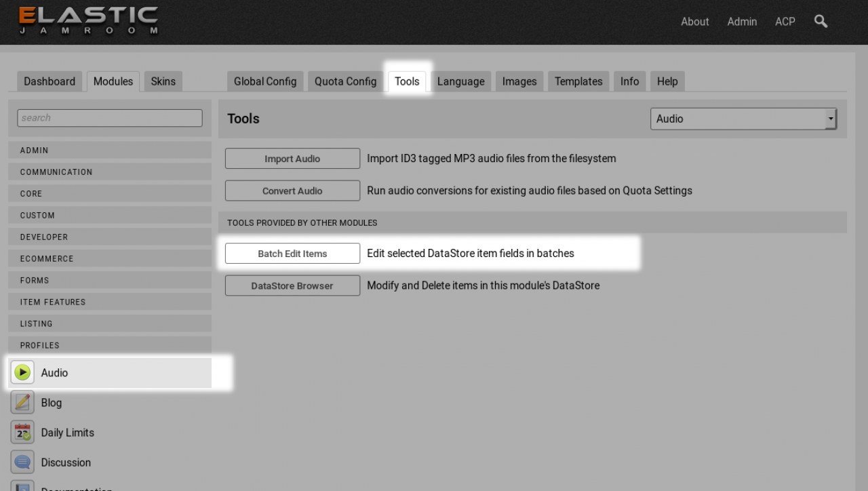Click the 'Tools' page heading
Viewport: 868px width, 491px height.
tap(243, 119)
